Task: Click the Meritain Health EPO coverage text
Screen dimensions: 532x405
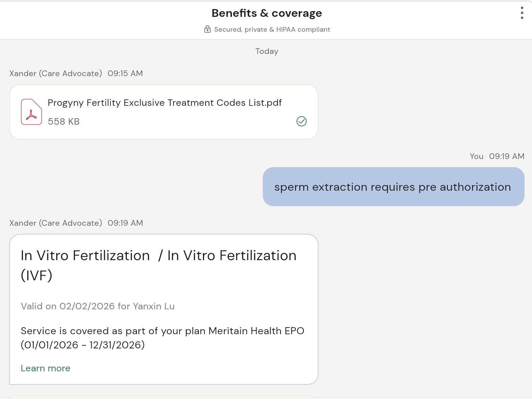Action: [x=162, y=338]
